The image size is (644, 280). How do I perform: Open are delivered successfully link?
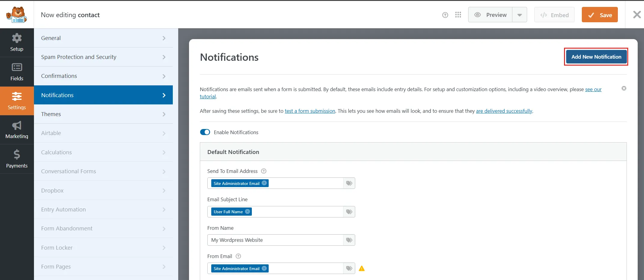point(504,111)
